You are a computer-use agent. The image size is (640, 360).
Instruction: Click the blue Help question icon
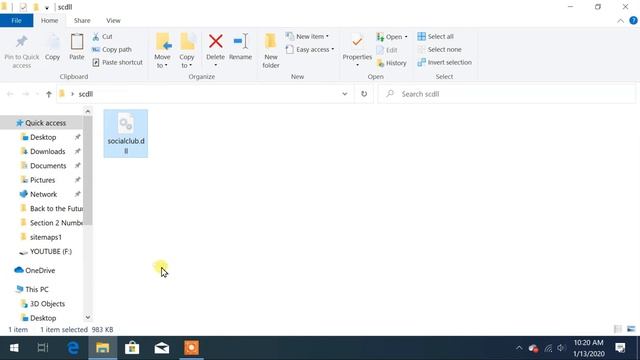point(633,20)
